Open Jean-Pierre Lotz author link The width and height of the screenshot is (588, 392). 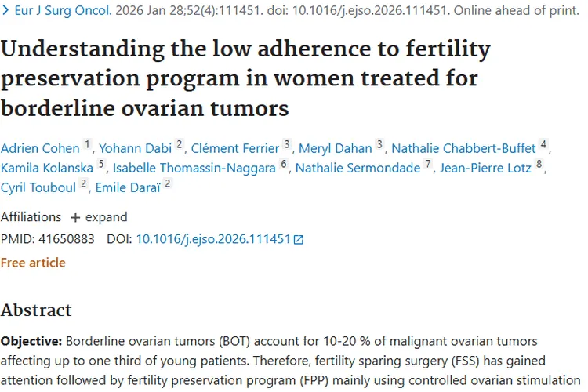tap(485, 168)
